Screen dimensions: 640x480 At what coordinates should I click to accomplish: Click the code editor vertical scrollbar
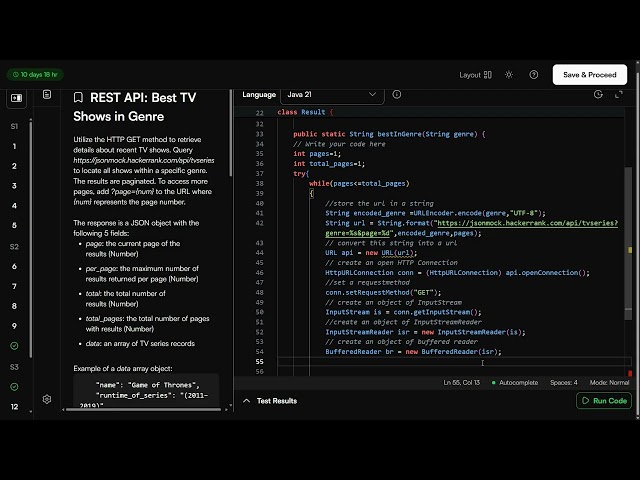(x=629, y=243)
